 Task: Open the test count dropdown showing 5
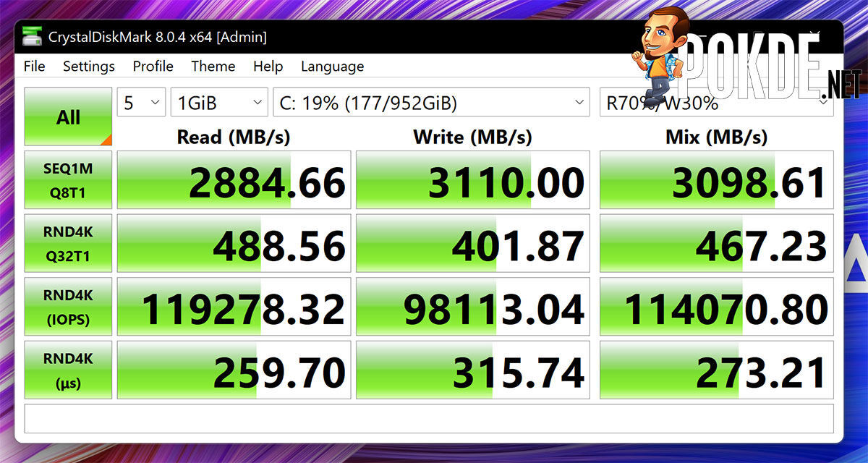(x=142, y=103)
